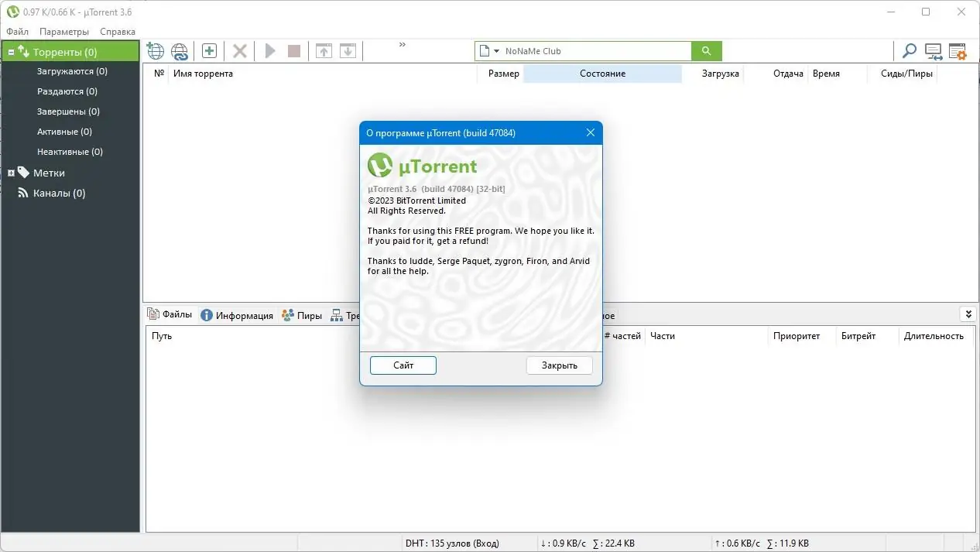
Task: Select Торренты (0) in the sidebar
Action: pyautogui.click(x=65, y=52)
